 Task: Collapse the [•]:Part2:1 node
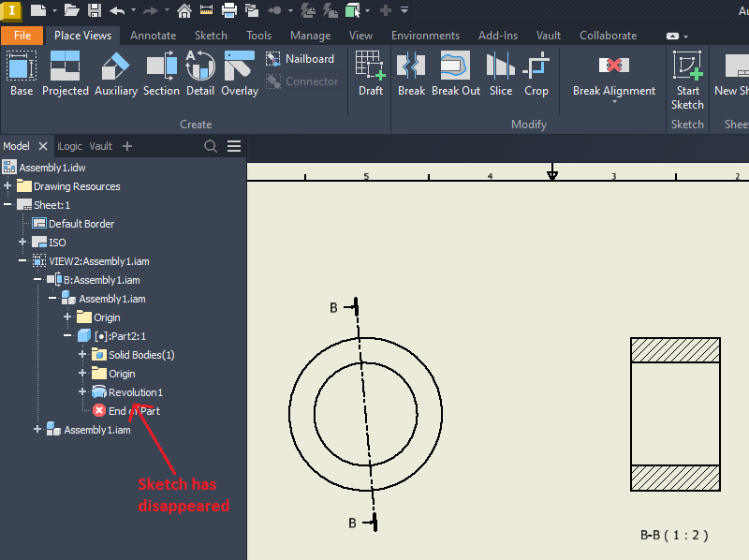[67, 335]
